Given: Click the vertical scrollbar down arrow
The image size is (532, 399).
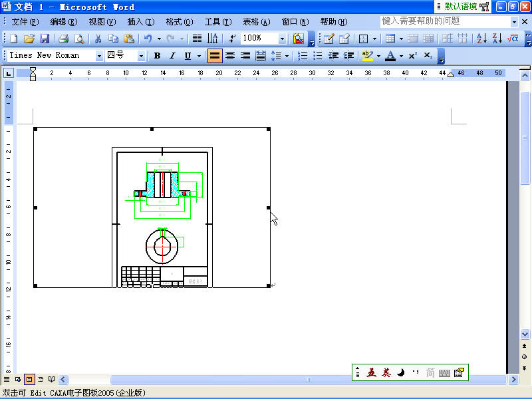Looking at the screenshot, I should point(525,334).
